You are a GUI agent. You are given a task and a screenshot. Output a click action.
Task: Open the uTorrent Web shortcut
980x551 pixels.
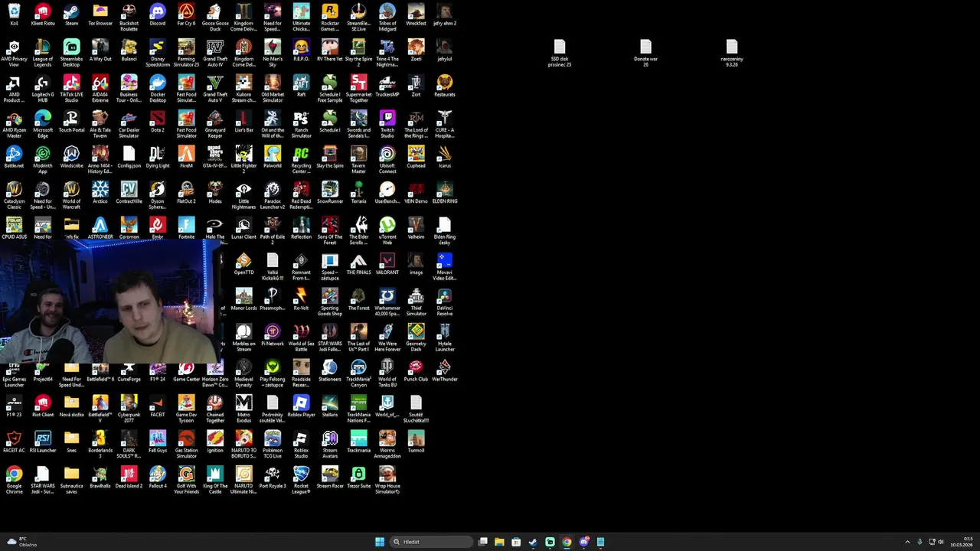pyautogui.click(x=387, y=230)
